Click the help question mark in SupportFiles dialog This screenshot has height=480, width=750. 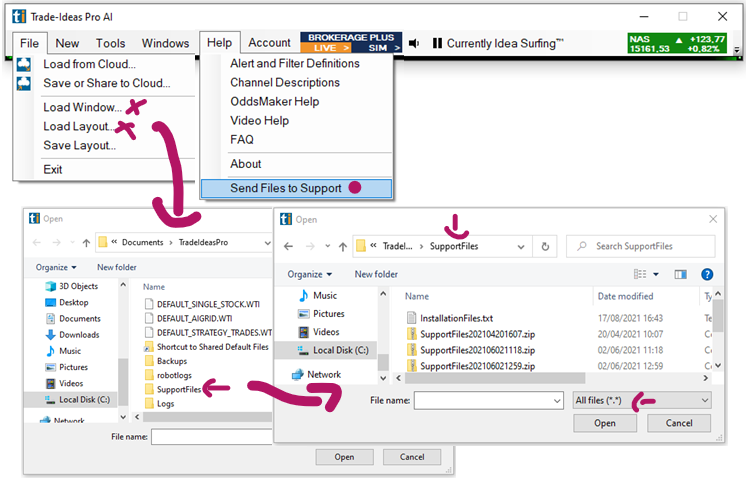point(707,274)
